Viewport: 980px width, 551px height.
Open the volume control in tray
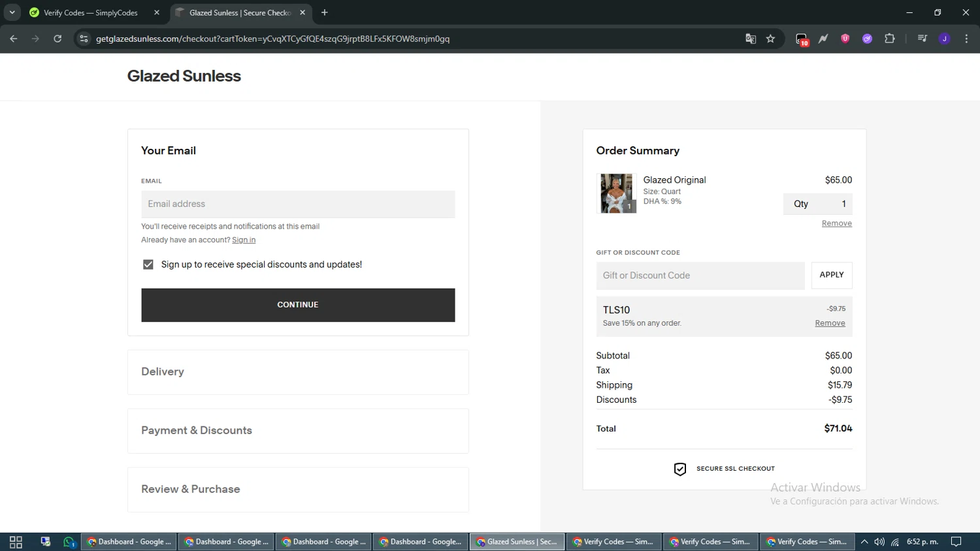(x=879, y=542)
